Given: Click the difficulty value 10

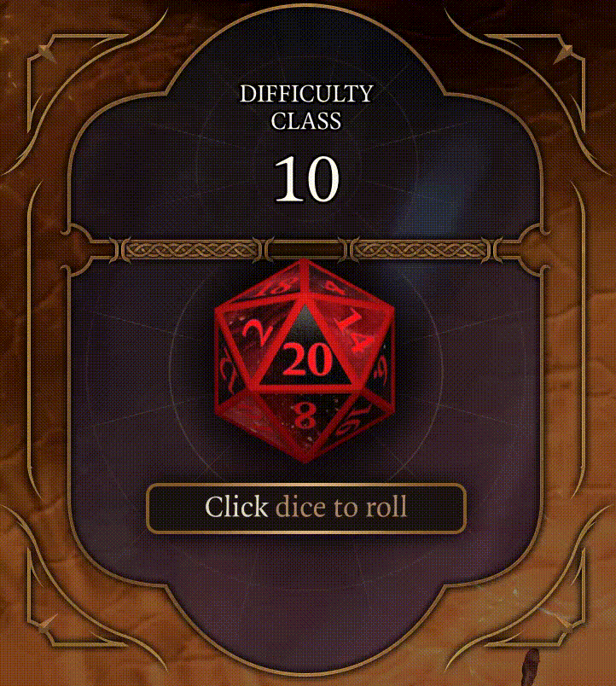Looking at the screenshot, I should (x=306, y=179).
